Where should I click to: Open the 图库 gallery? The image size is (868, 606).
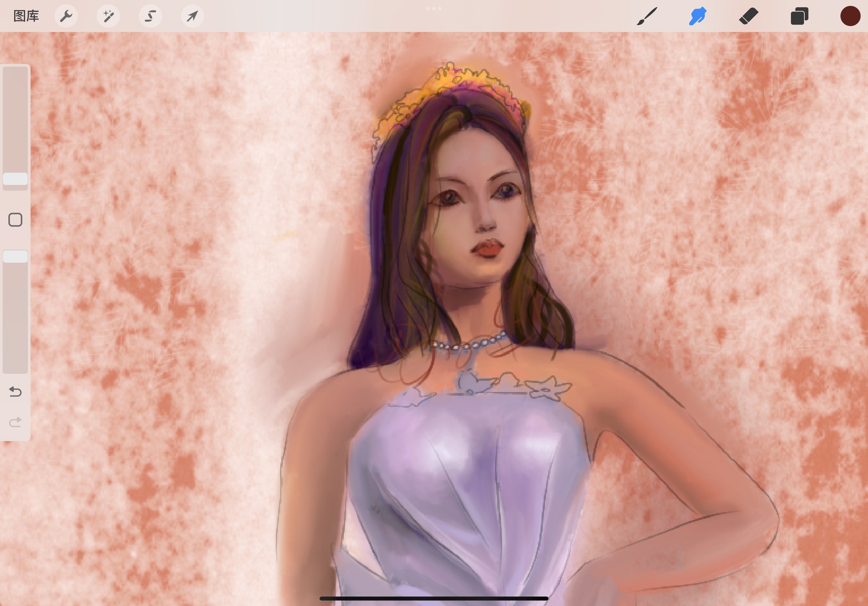(x=26, y=16)
